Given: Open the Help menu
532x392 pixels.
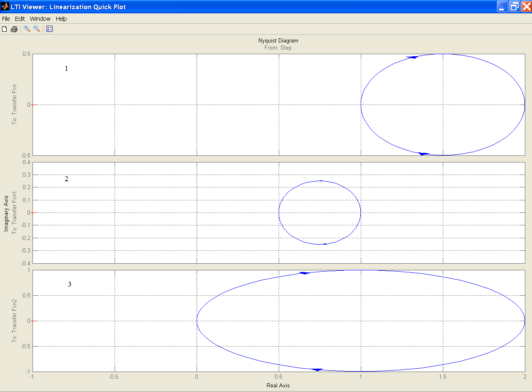Looking at the screenshot, I should pos(61,19).
